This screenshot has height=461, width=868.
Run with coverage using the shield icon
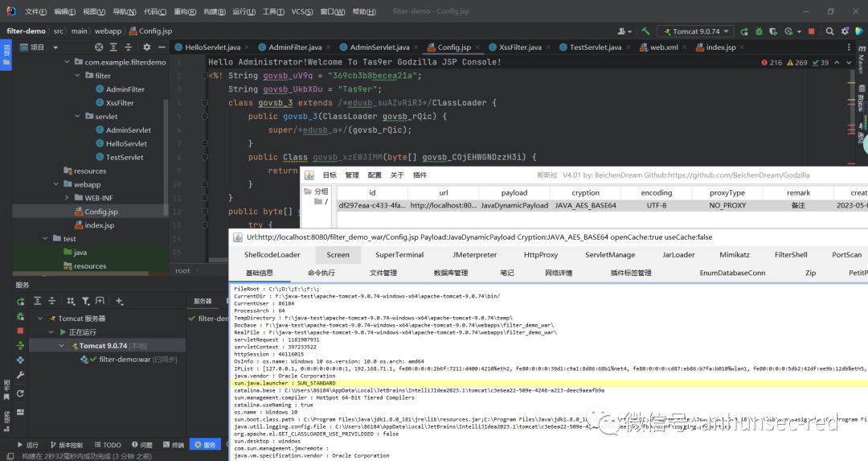click(773, 31)
